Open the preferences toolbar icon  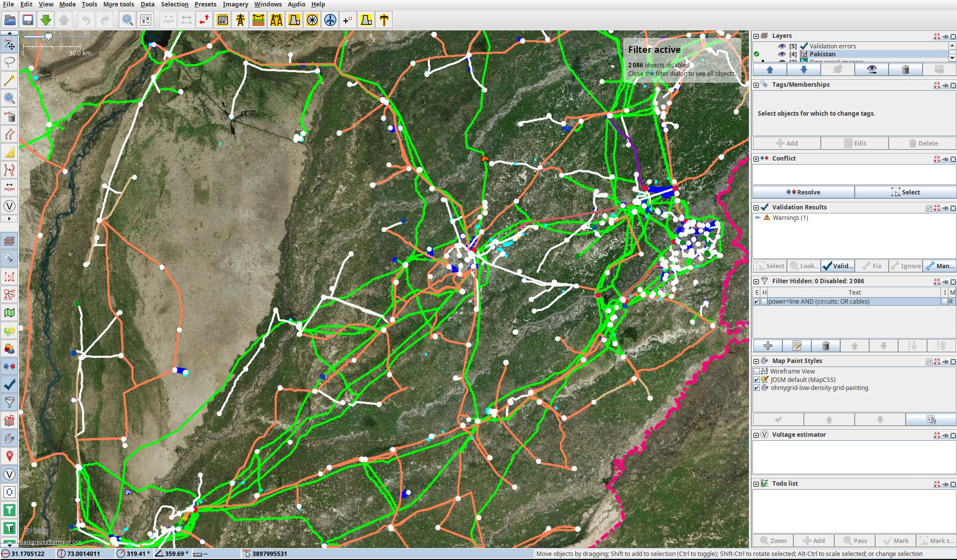[146, 20]
